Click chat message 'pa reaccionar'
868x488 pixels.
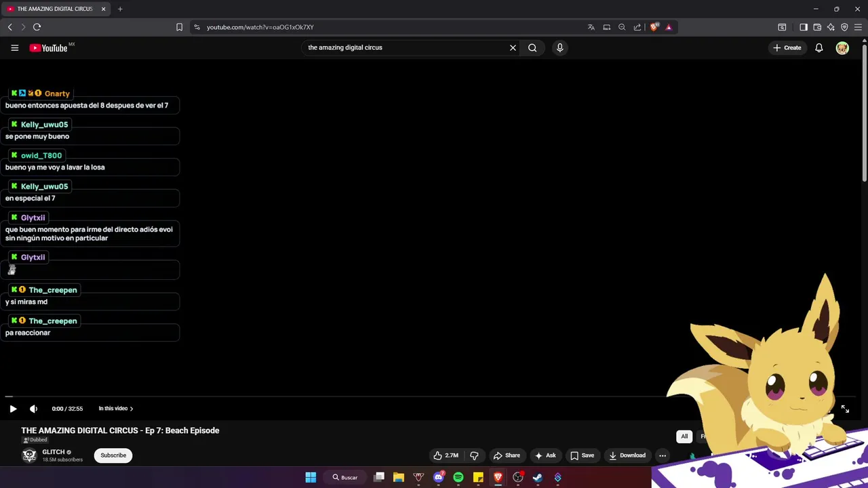coord(28,333)
